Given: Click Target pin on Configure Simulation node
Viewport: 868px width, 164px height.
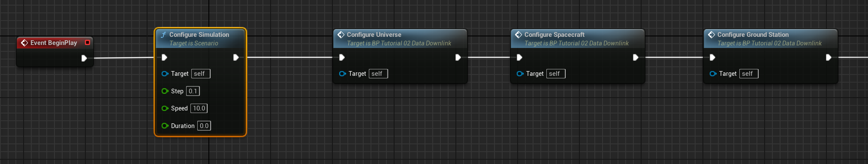Looking at the screenshot, I should [x=165, y=74].
